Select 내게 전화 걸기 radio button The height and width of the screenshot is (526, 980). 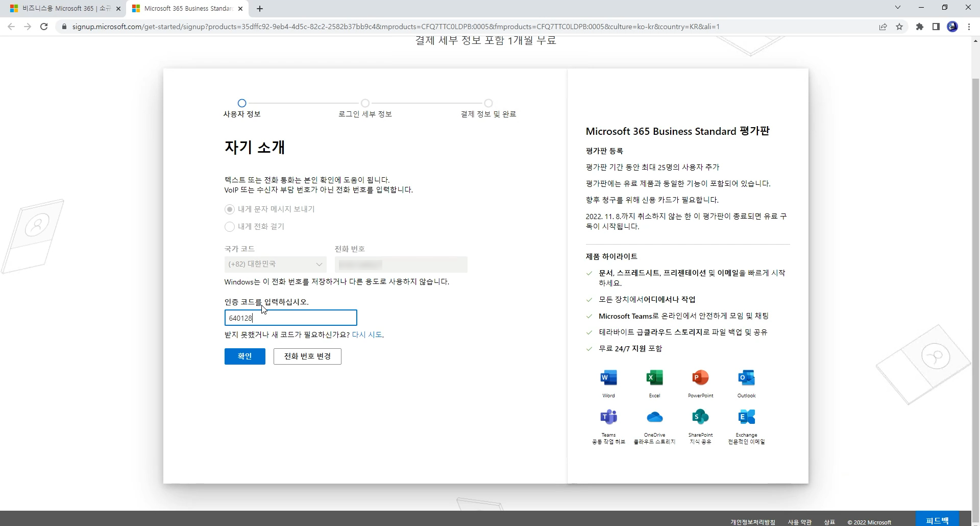tap(230, 227)
